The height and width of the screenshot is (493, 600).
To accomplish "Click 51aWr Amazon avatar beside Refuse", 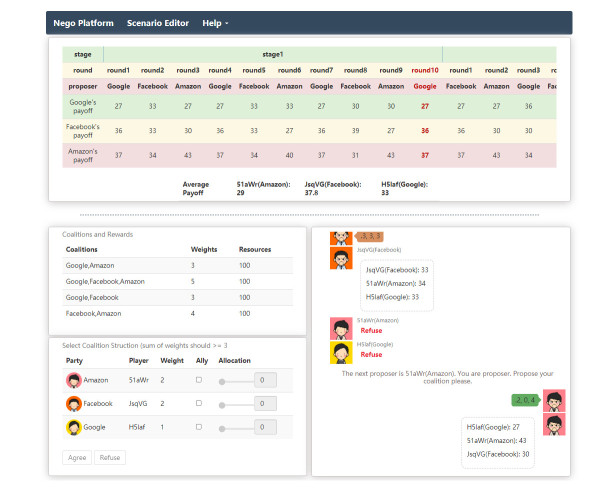I will point(341,328).
